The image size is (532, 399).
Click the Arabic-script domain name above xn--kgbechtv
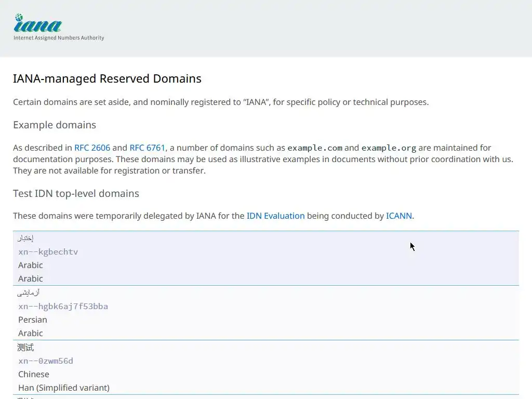pyautogui.click(x=25, y=238)
